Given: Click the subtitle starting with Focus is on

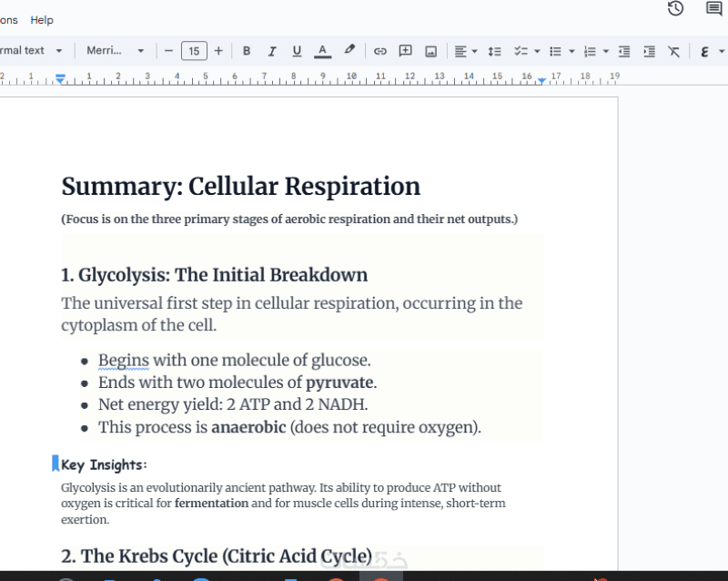Looking at the screenshot, I should [289, 219].
